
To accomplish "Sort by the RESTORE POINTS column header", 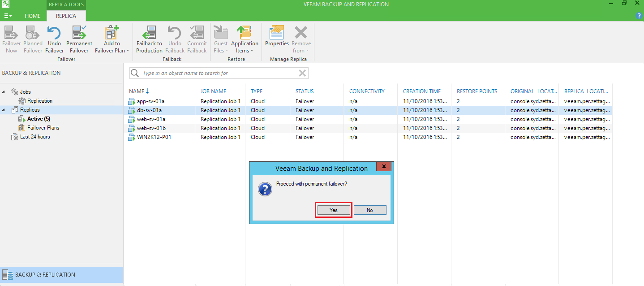I will tap(478, 91).
